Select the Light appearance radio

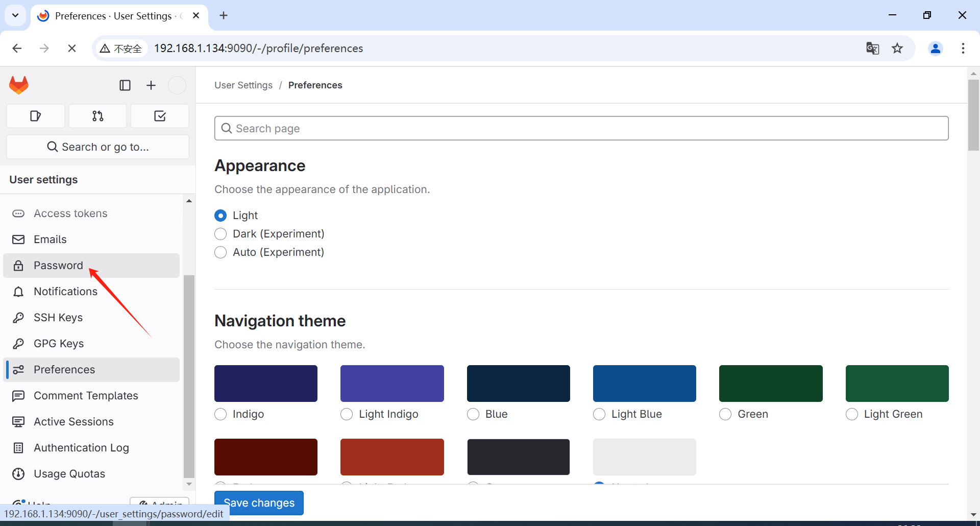(220, 216)
